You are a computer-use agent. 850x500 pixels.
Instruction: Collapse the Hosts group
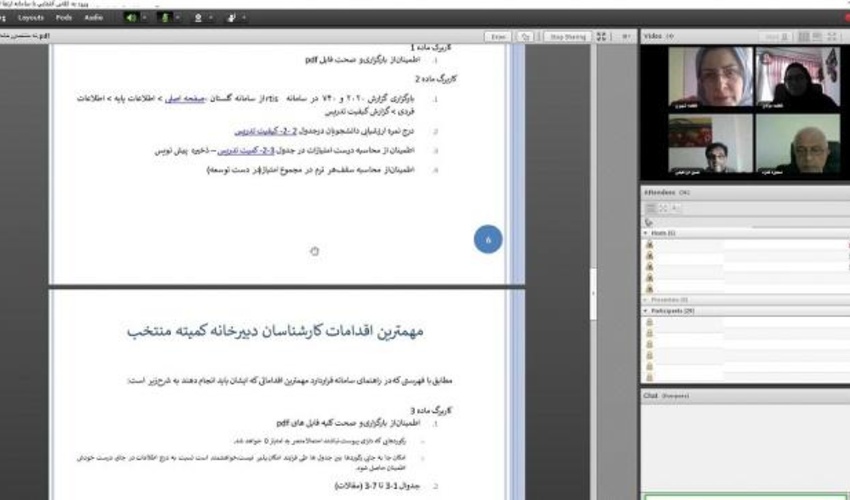pos(646,233)
